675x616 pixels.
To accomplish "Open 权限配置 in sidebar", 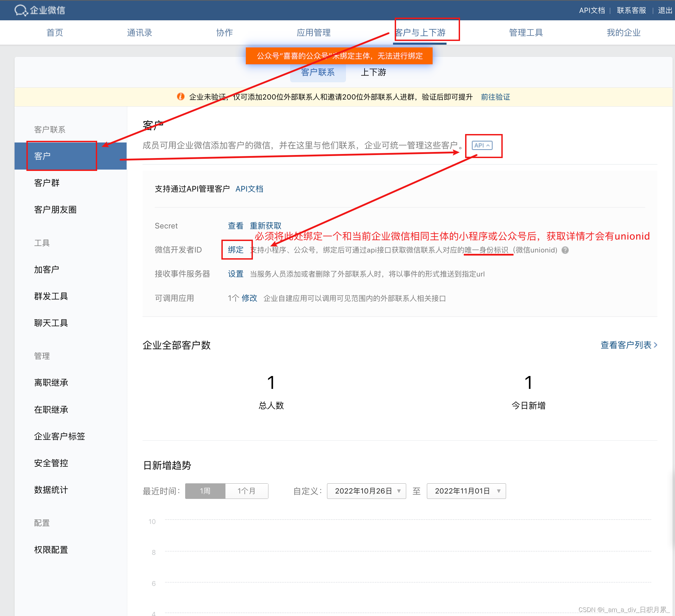I will pyautogui.click(x=51, y=550).
